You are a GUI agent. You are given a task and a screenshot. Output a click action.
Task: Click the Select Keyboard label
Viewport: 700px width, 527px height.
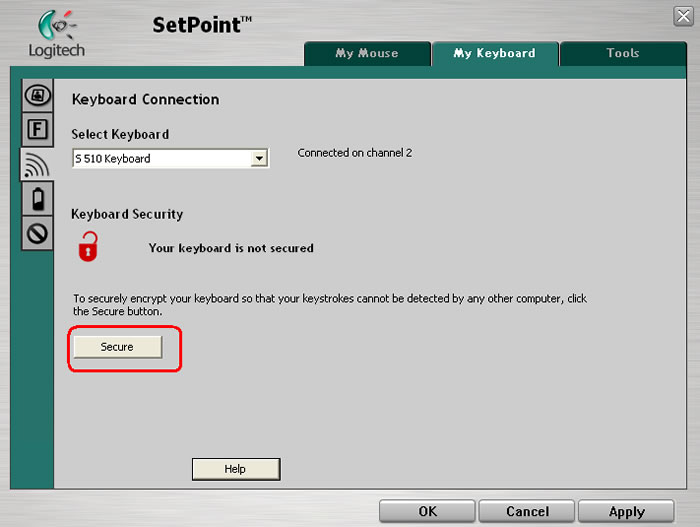click(x=120, y=134)
